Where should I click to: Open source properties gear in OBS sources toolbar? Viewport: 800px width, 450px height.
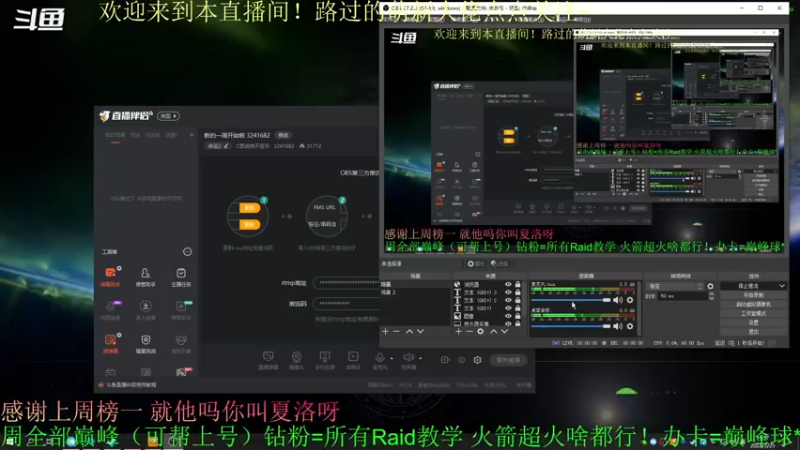point(480,332)
